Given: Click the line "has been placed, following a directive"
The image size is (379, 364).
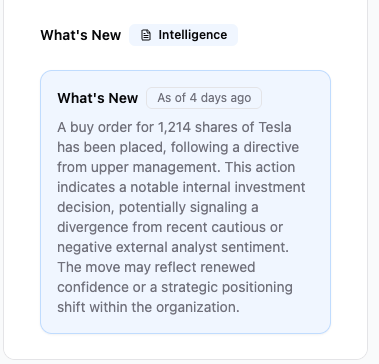Looking at the screenshot, I should pyautogui.click(x=178, y=148).
